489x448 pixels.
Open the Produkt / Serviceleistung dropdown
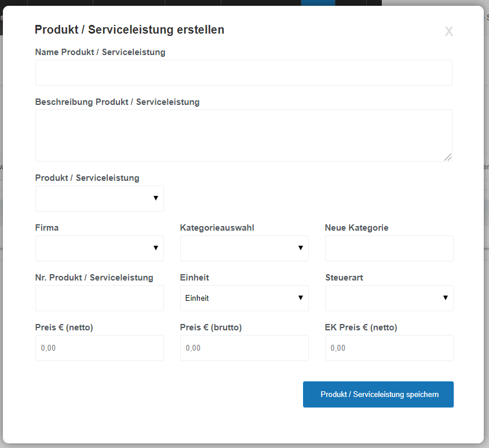100,198
